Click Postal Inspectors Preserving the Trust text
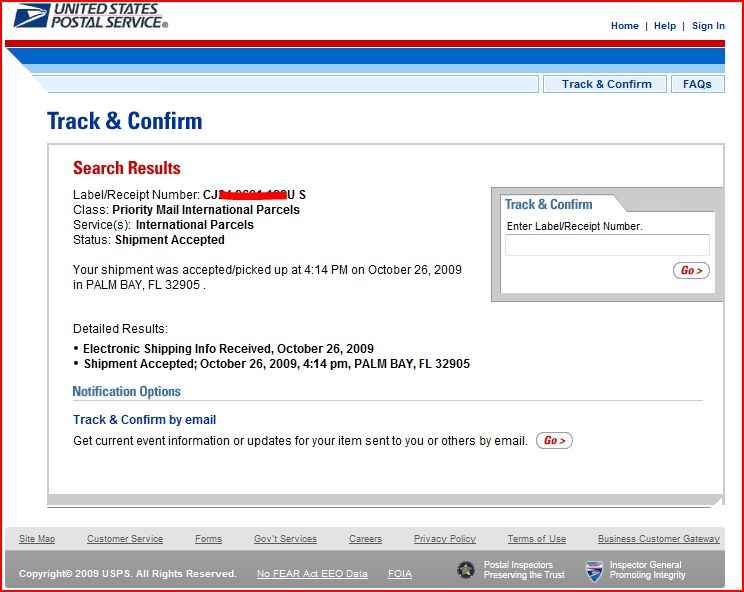The width and height of the screenshot is (744, 592). pos(524,570)
